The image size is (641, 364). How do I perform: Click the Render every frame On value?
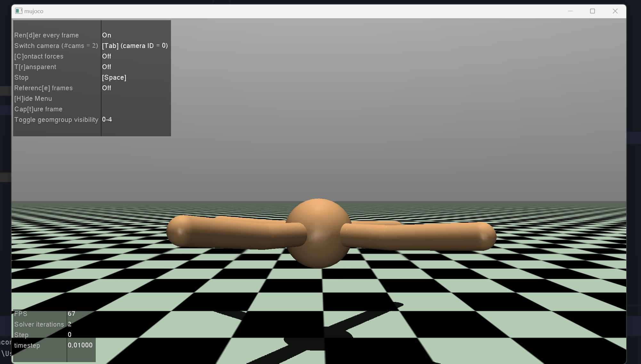click(107, 35)
